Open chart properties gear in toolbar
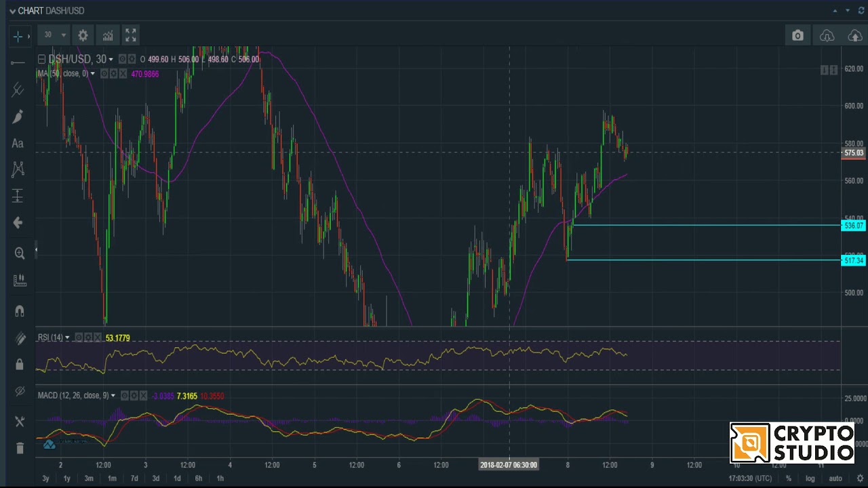Viewport: 868px width, 488px height. [x=83, y=35]
